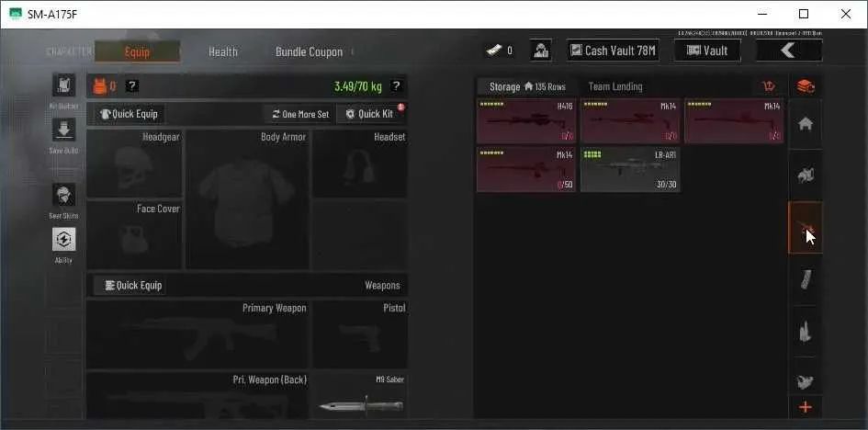Click Quick Equip above Headgear slot
Screen dimensions: 868x430
tap(129, 114)
